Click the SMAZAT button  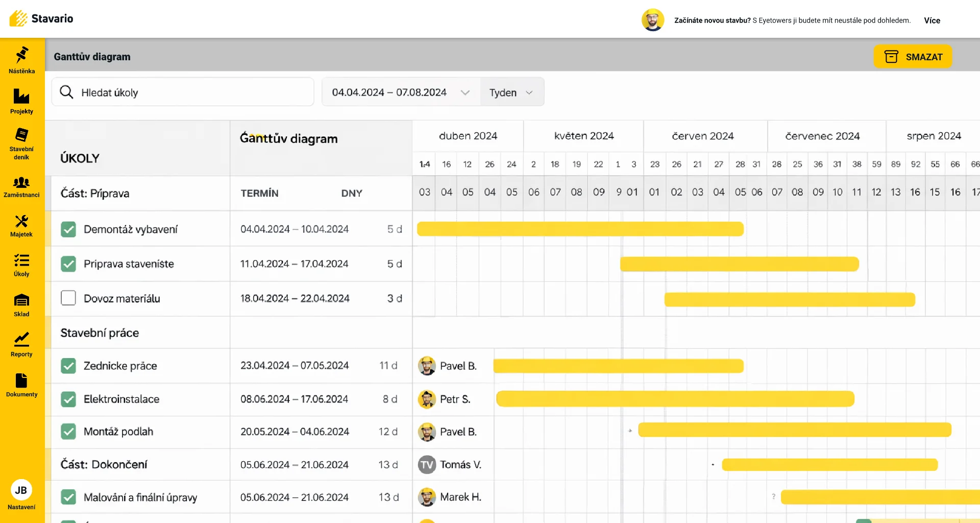coord(913,56)
